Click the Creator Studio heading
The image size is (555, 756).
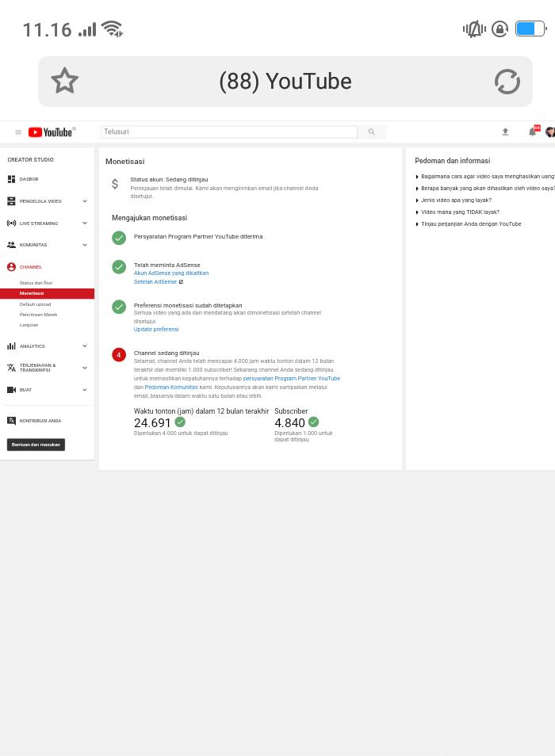tap(30, 159)
